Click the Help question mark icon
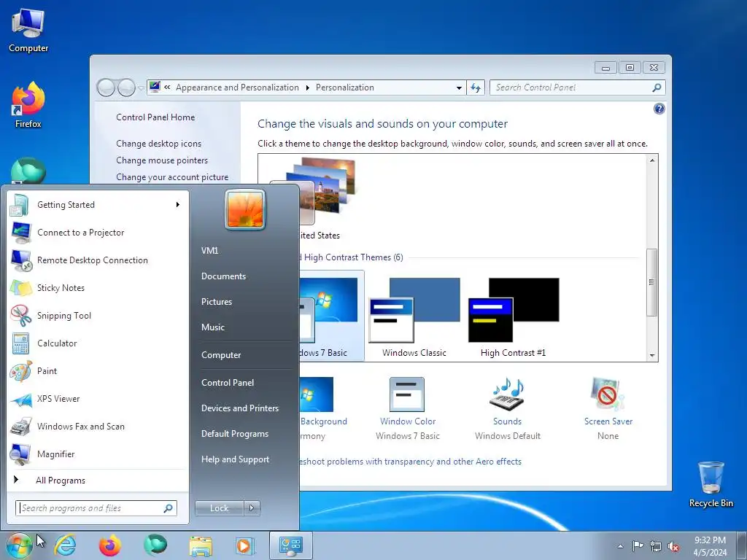The height and width of the screenshot is (560, 747). pyautogui.click(x=659, y=109)
